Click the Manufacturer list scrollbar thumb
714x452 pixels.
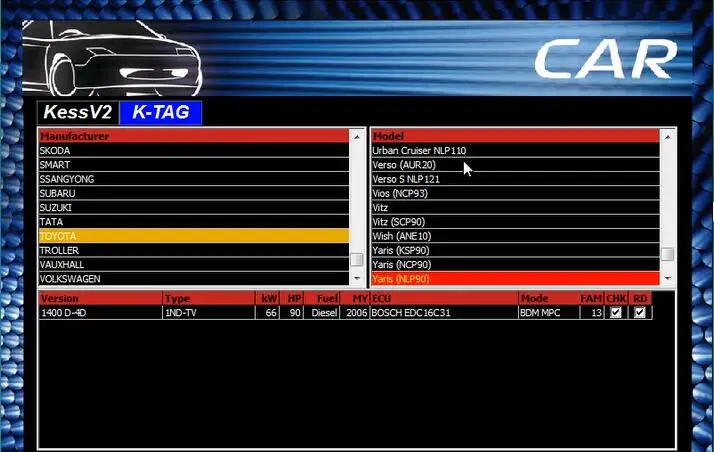click(357, 259)
